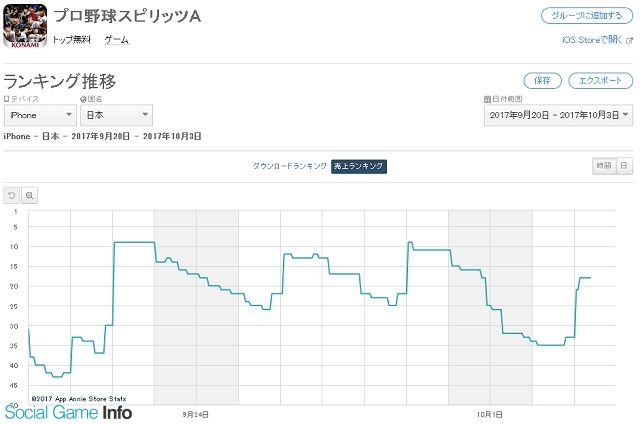Viewport: 640px width, 425px height.
Task: Click the Pro Yakyuu Spirits A app icon
Action: pos(25,26)
